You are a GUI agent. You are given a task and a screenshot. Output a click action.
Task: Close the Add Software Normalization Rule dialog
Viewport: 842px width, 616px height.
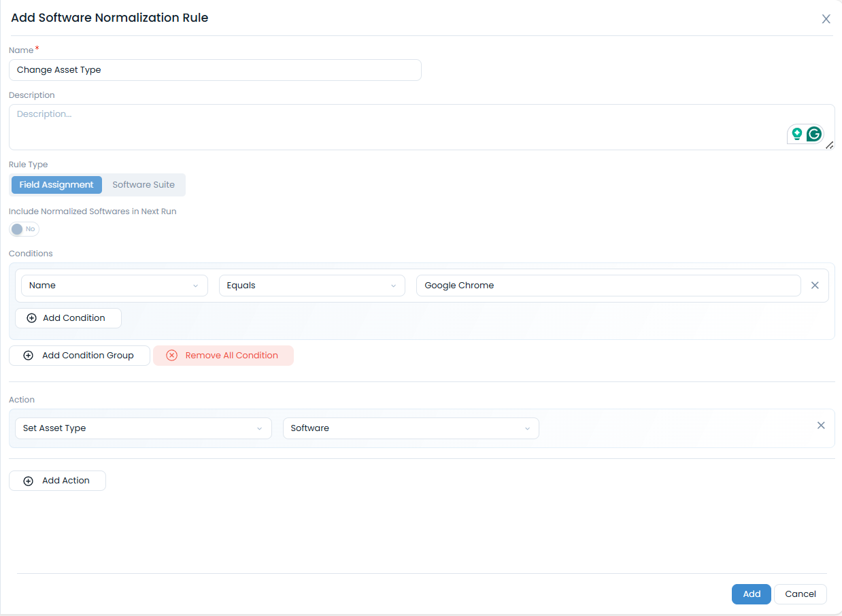click(826, 19)
